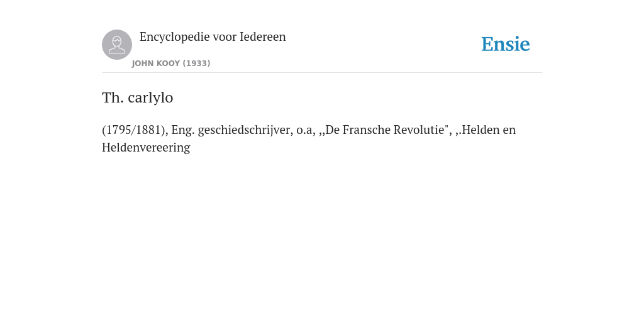Click the word "Heldenvereering"
644x322 pixels.
point(146,147)
